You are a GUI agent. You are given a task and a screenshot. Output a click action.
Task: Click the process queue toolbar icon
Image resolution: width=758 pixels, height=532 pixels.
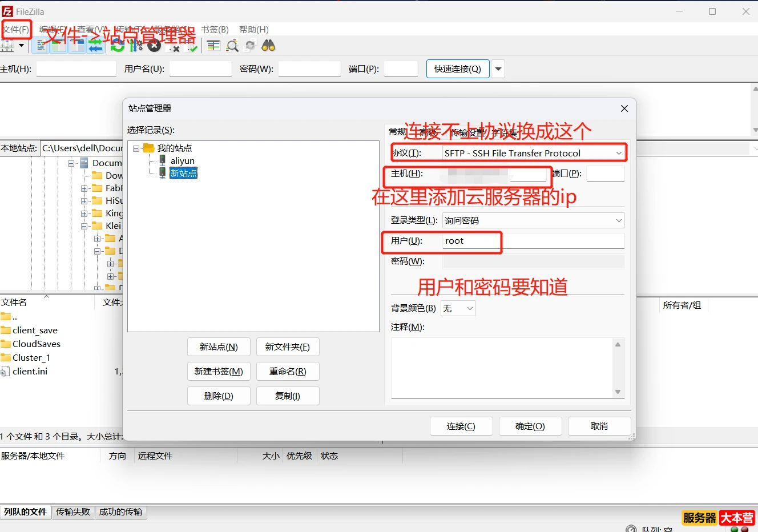[136, 46]
